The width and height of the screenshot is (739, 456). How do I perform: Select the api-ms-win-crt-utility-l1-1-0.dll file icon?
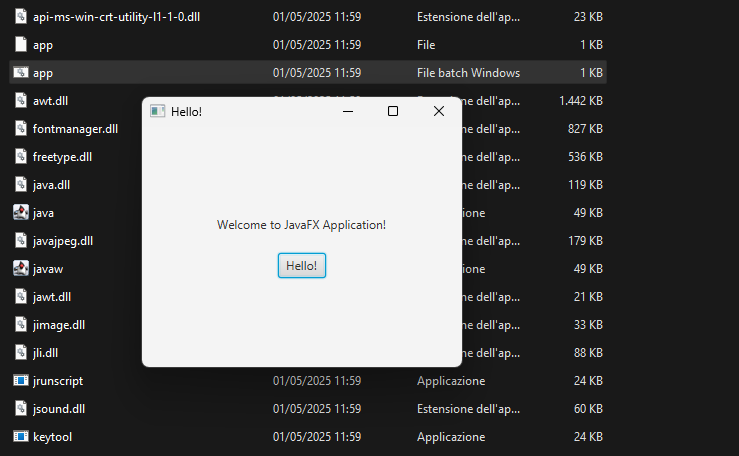[21, 16]
